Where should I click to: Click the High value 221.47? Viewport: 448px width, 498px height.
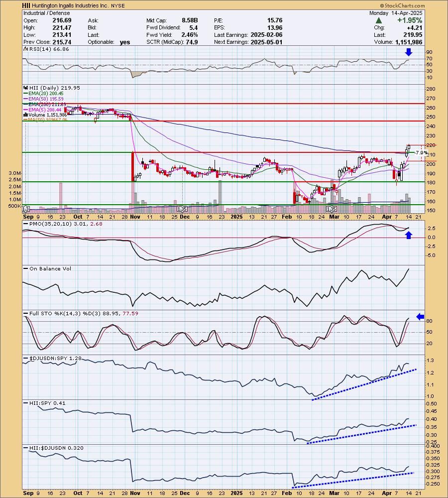click(62, 27)
